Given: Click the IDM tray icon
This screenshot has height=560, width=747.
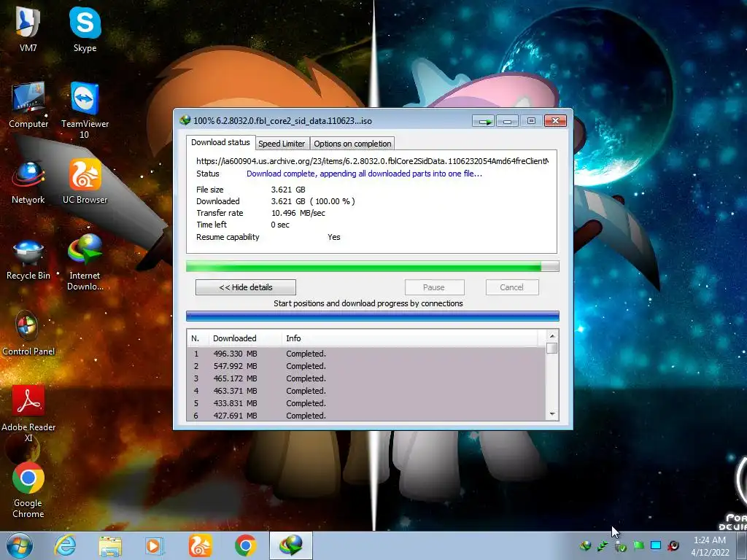Looking at the screenshot, I should click(x=586, y=545).
